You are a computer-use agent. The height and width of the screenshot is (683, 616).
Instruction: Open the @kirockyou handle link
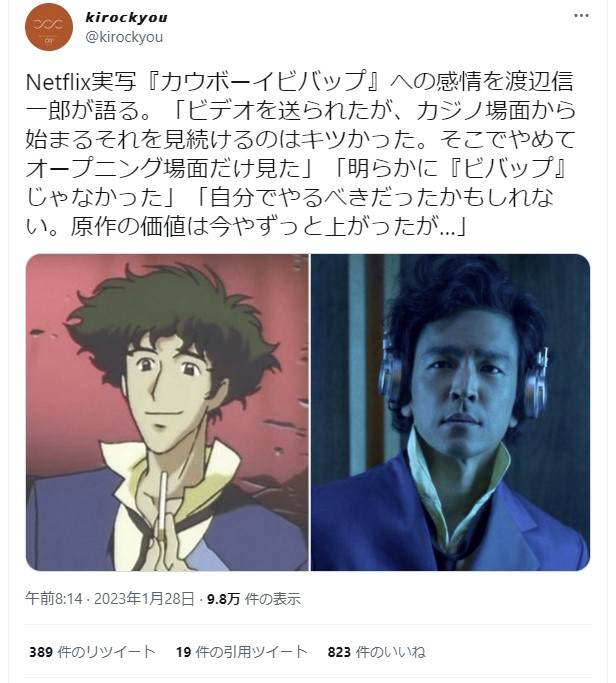coord(124,37)
